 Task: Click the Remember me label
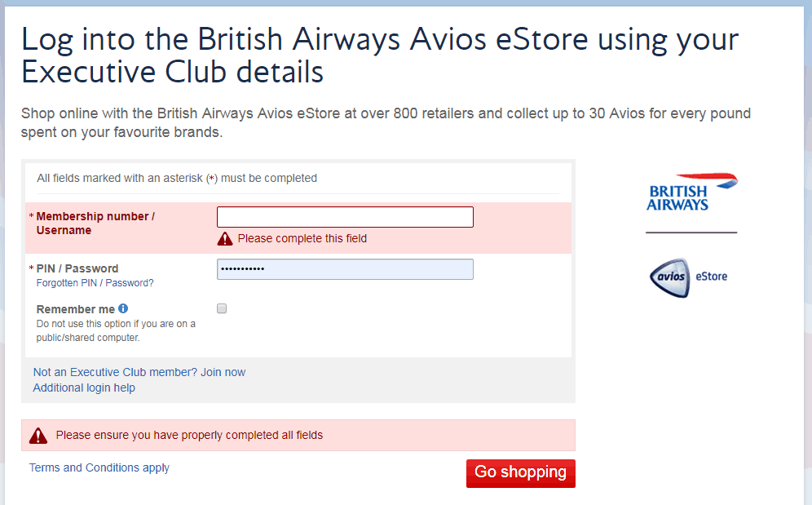pos(77,308)
